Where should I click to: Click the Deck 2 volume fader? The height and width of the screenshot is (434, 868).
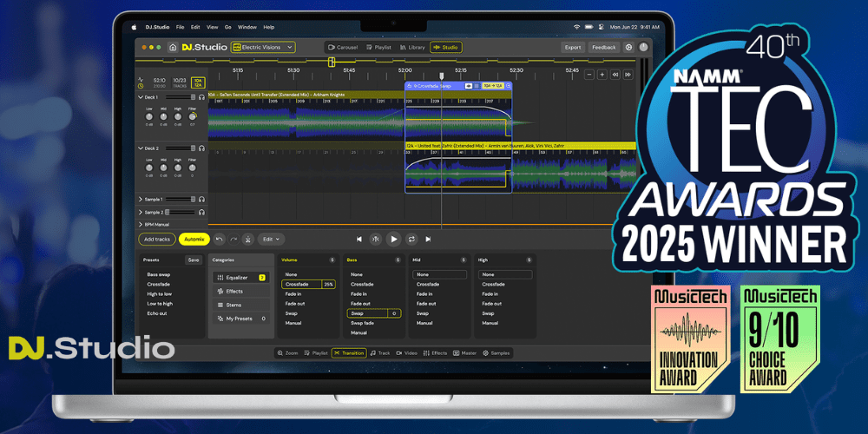click(x=180, y=148)
